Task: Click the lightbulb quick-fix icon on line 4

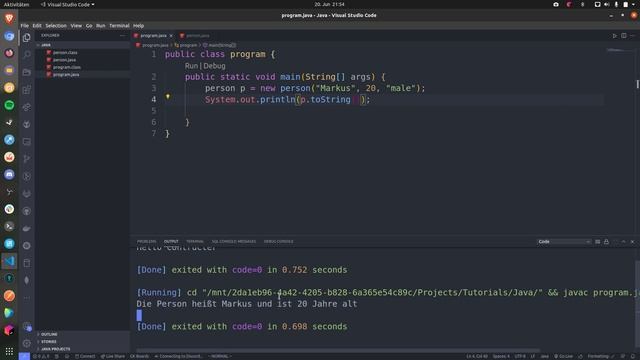Action: [168, 97]
